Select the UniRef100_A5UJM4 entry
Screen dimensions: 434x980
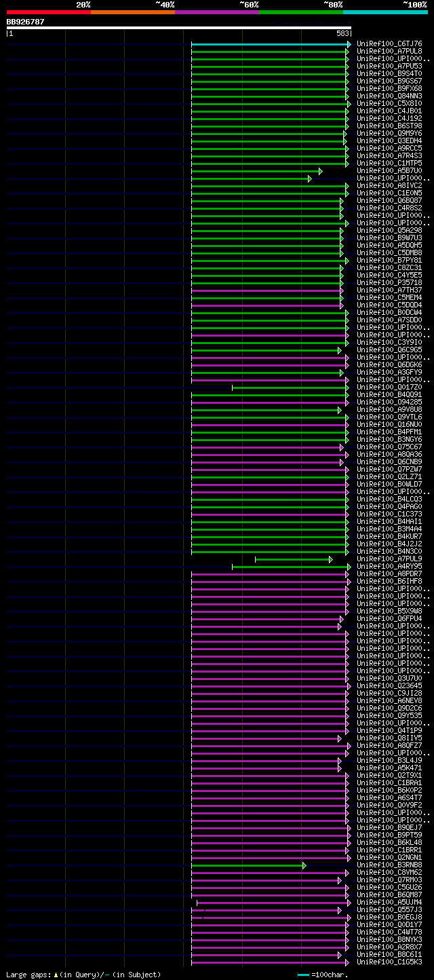(x=389, y=902)
